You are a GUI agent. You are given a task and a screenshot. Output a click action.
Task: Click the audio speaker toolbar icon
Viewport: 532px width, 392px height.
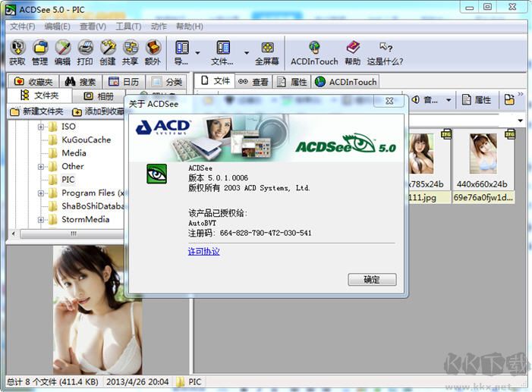[x=416, y=99]
